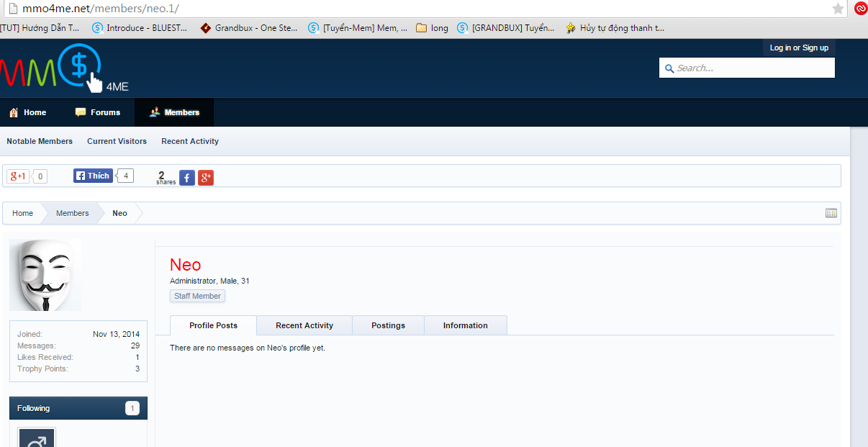Open the Following list header
868x447 pixels.
(x=78, y=408)
